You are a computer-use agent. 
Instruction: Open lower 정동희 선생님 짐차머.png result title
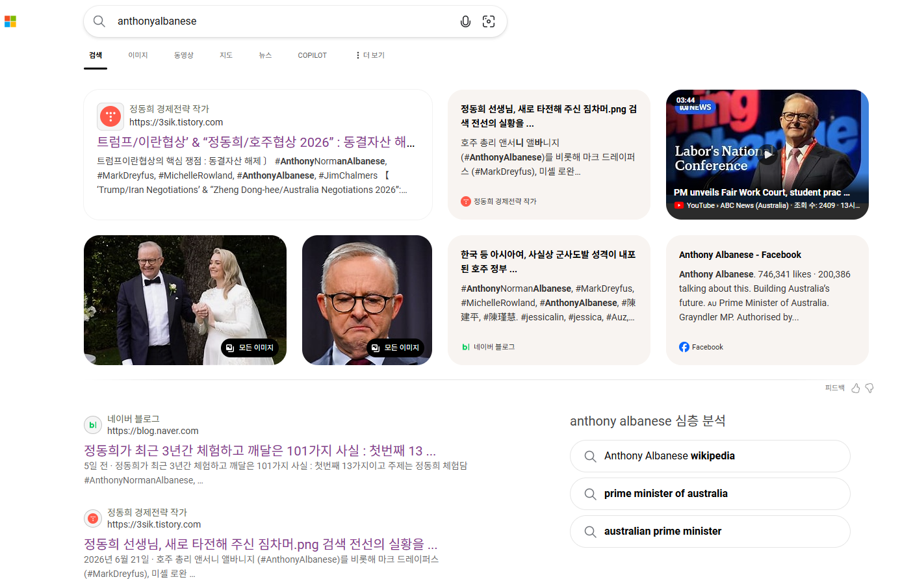(x=261, y=544)
